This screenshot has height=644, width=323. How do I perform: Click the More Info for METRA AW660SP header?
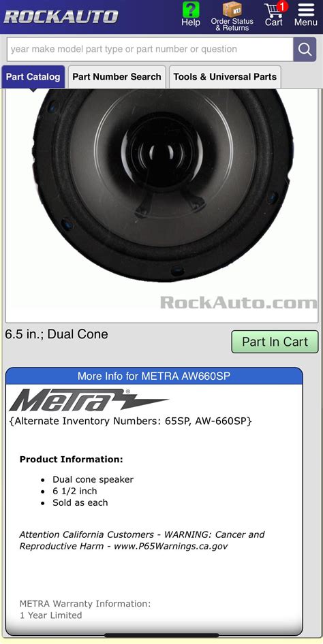(154, 376)
